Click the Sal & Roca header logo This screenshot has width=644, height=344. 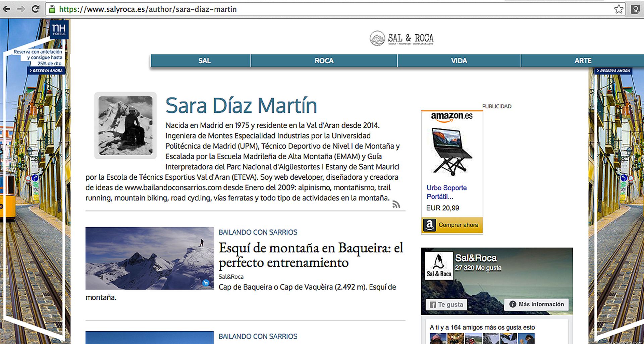(x=401, y=39)
